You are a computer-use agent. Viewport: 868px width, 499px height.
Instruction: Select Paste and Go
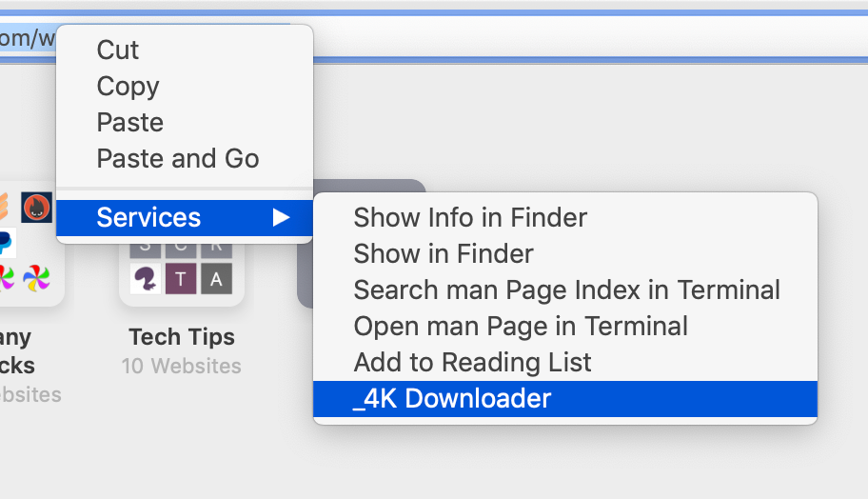tap(185, 158)
